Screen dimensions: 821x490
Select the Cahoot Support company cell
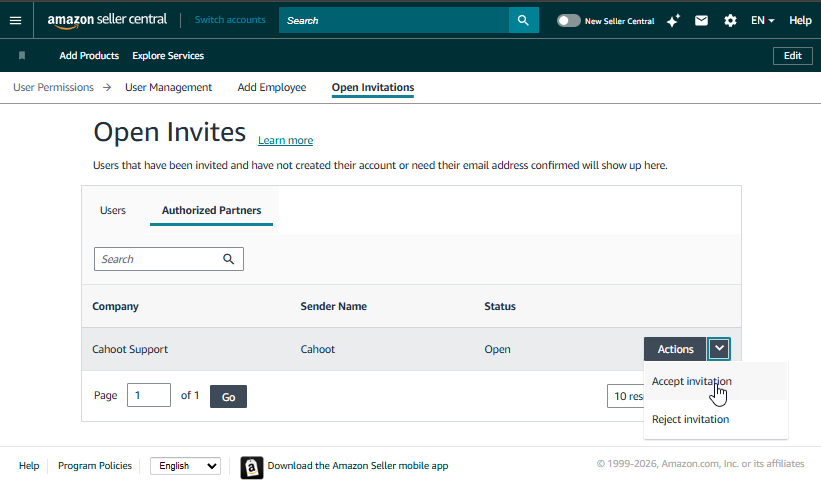pos(130,349)
